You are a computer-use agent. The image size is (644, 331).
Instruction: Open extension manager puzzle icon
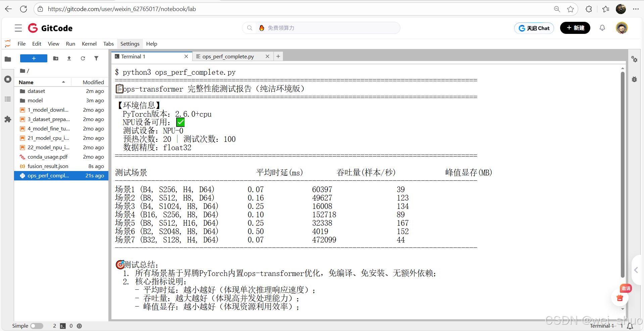click(x=8, y=119)
